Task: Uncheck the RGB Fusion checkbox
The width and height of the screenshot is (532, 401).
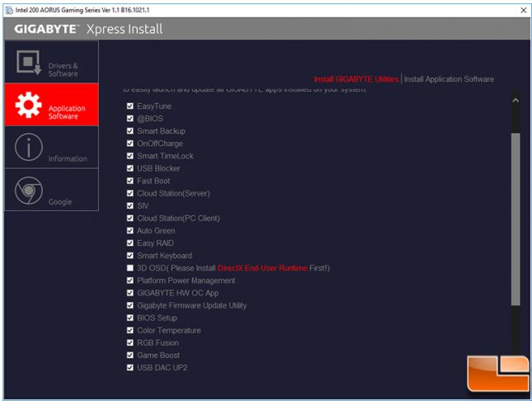Action: pos(130,342)
